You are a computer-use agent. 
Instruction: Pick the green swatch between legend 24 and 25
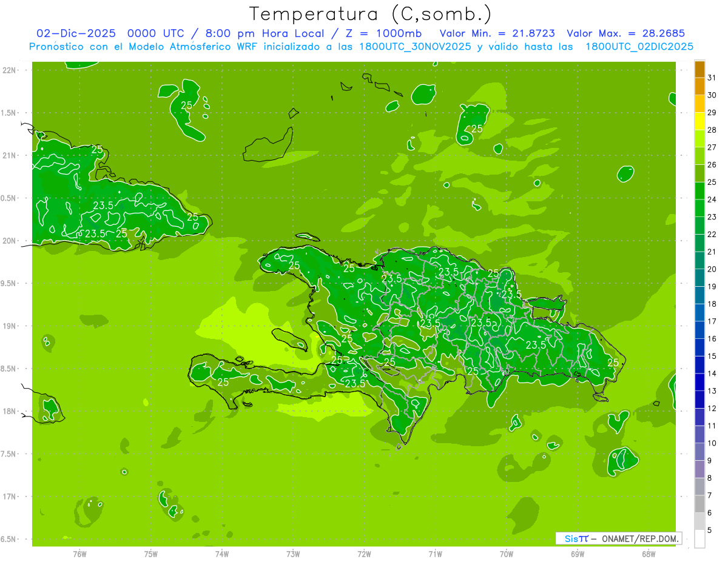[x=699, y=191]
